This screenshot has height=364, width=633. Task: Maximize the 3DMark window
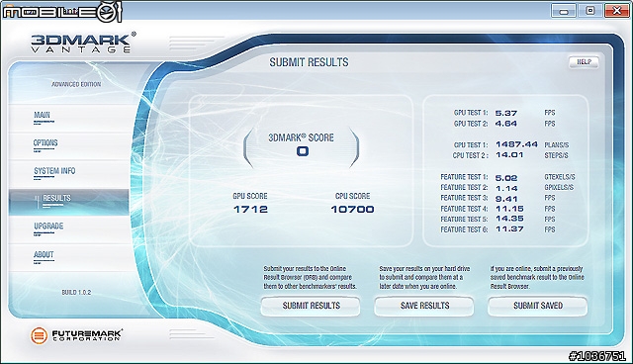coord(590,11)
